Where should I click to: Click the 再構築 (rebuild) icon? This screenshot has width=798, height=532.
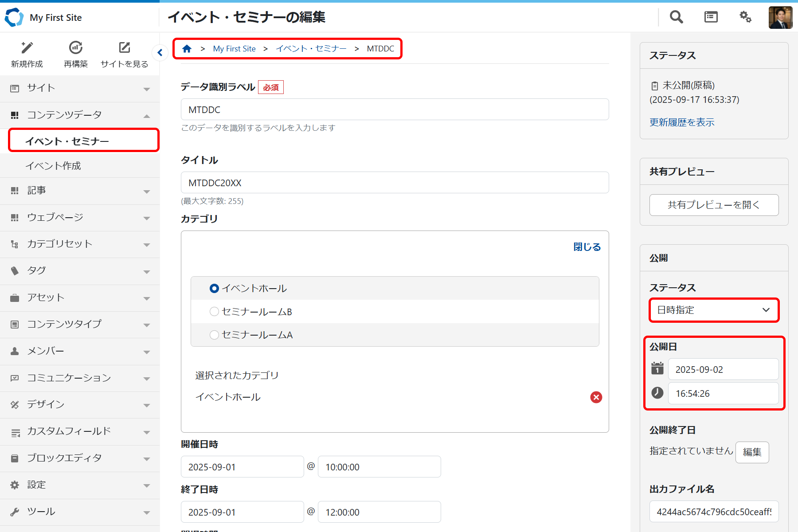click(75, 47)
